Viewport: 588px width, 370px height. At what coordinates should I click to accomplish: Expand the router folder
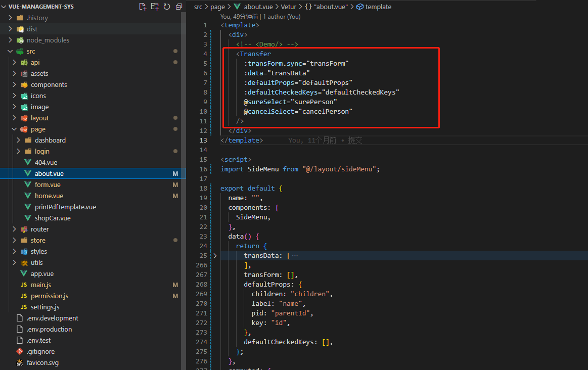click(14, 229)
